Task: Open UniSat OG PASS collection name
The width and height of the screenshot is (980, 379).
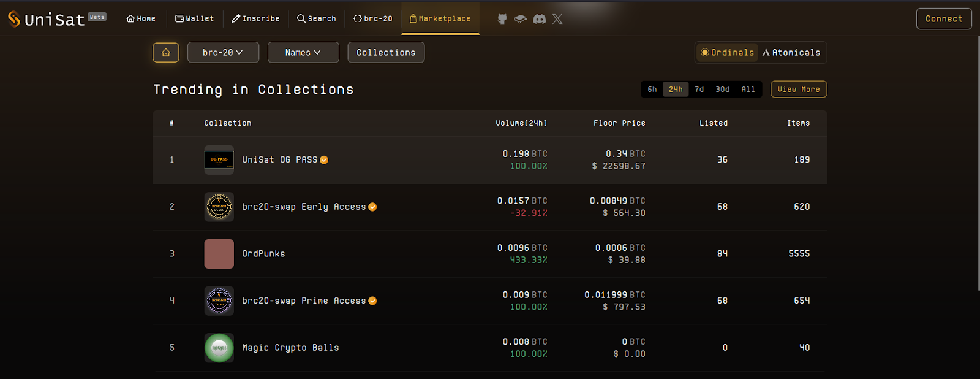Action: [x=280, y=160]
